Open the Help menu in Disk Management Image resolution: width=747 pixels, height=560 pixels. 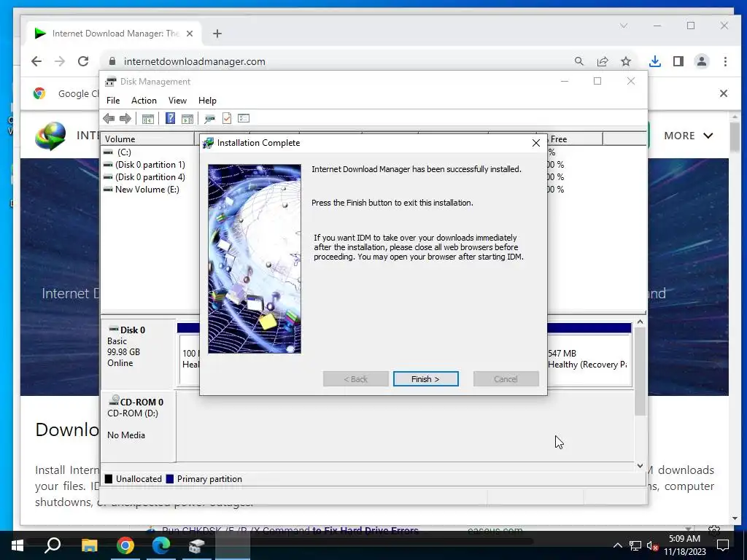tap(207, 101)
